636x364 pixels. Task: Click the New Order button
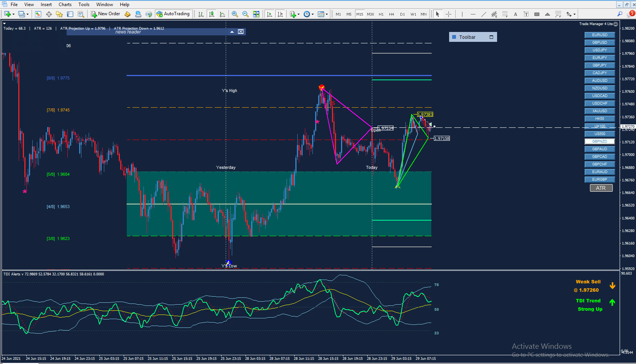click(105, 14)
